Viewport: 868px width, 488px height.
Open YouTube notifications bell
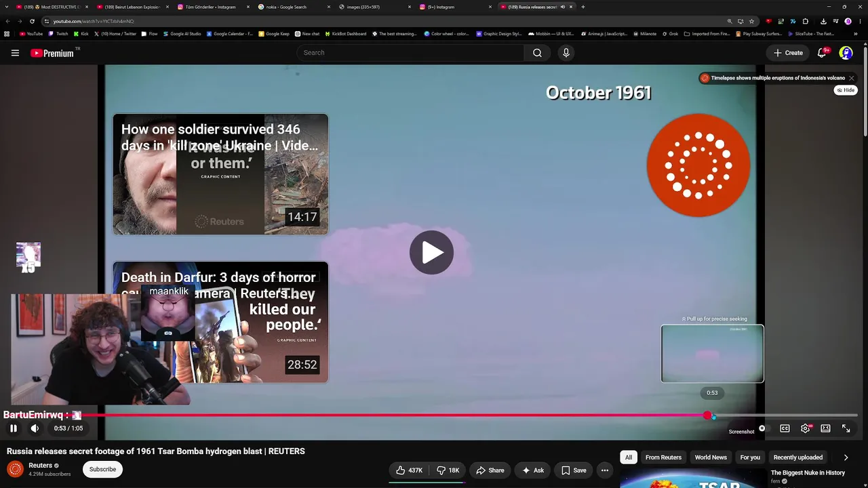point(823,52)
